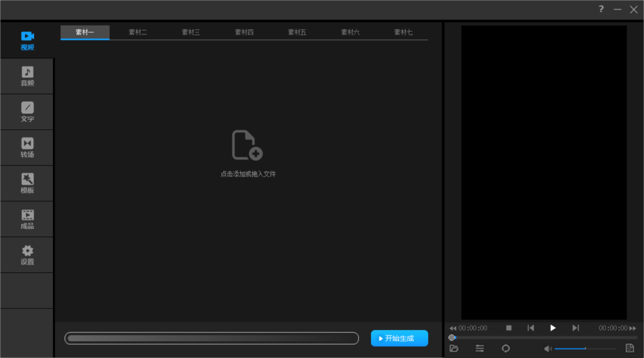Click the fast-forward double-arrow icon

coord(633,328)
